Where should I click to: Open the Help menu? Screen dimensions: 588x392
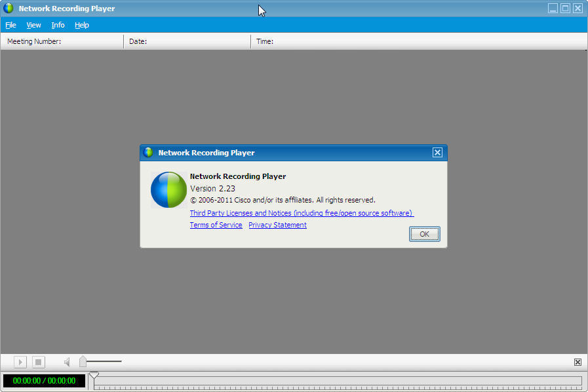81,25
